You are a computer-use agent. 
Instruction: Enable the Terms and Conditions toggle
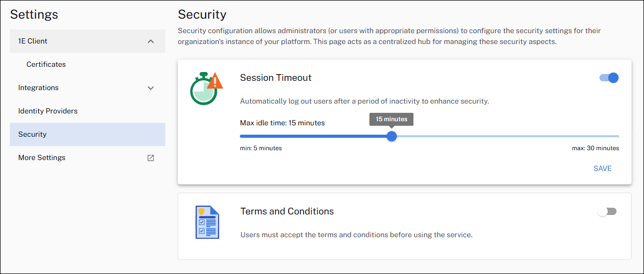click(x=607, y=212)
